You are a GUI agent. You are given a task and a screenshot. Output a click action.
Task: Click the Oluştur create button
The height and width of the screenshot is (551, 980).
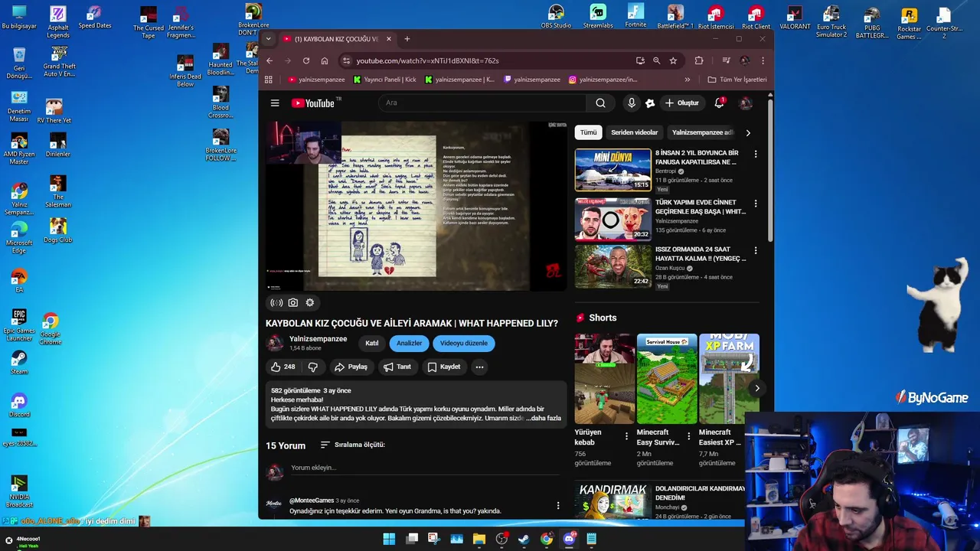coord(681,103)
